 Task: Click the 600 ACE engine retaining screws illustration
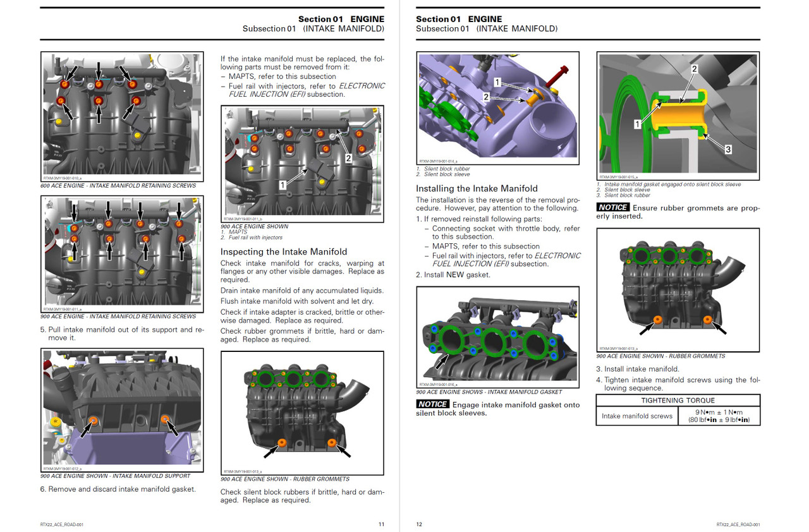pos(123,117)
